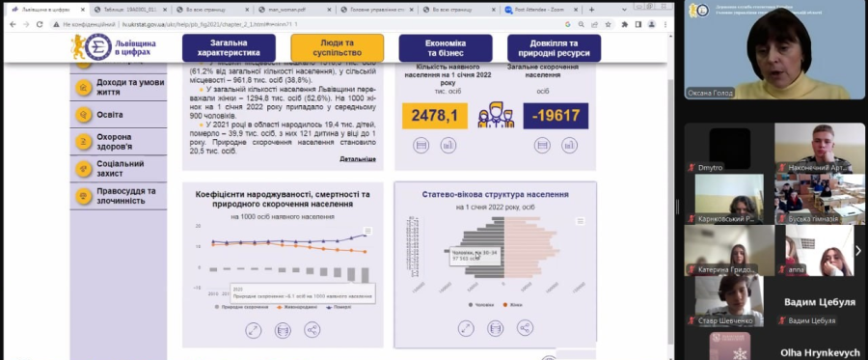Open a new browser tab
The width and height of the screenshot is (868, 360).
[x=592, y=10]
